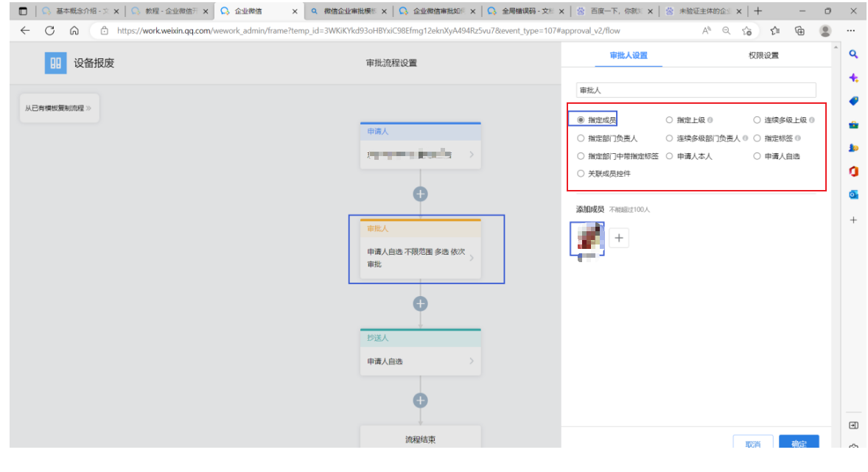View site information lock icon
The image size is (868, 472).
(104, 31)
